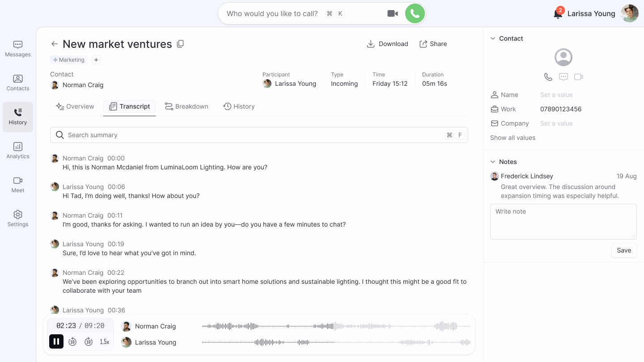Screen dimensions: 644x362
Task: Add a new tag with plus button
Action: (96, 60)
